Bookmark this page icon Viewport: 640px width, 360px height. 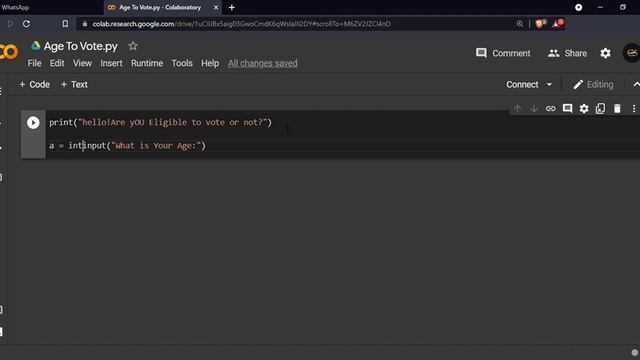tap(65, 24)
